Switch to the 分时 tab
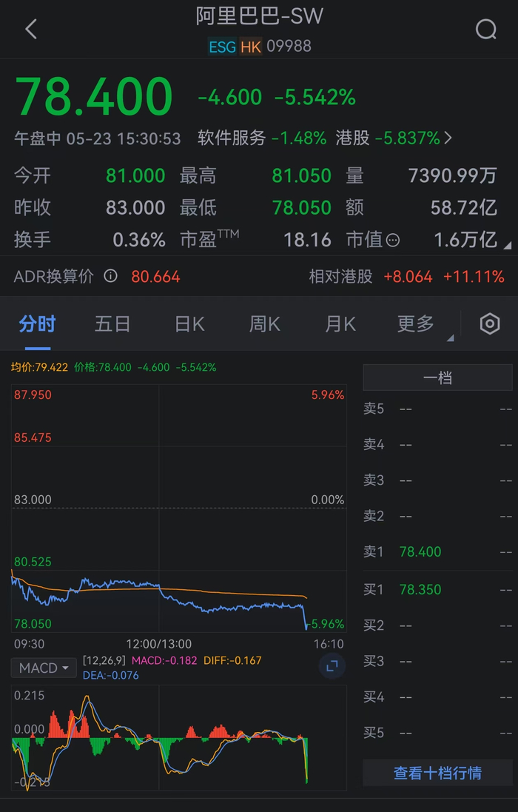 pyautogui.click(x=37, y=324)
